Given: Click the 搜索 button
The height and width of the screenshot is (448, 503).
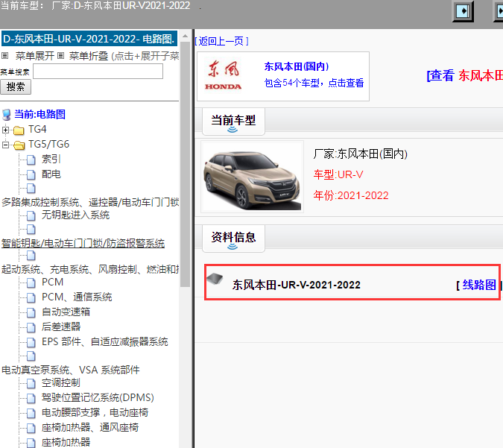Looking at the screenshot, I should [x=16, y=87].
